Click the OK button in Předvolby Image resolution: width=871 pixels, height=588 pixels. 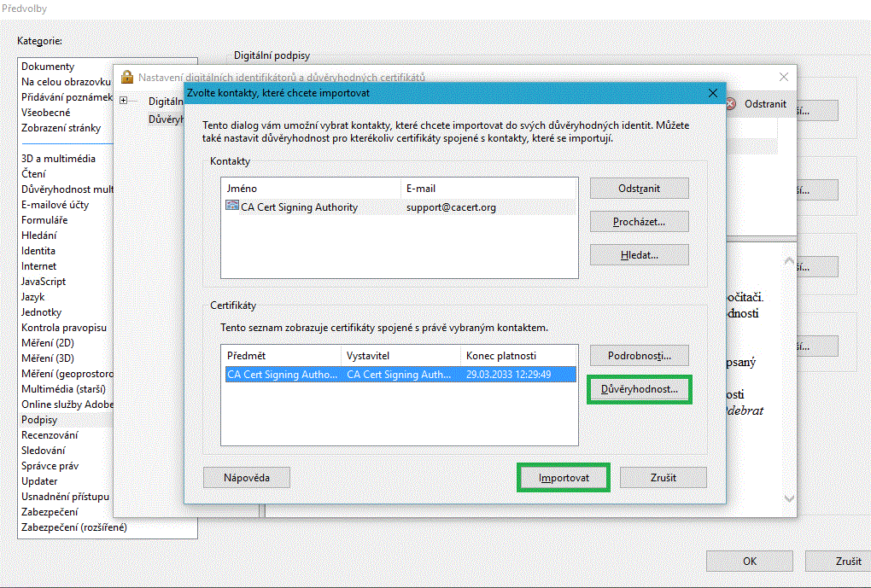(x=749, y=562)
